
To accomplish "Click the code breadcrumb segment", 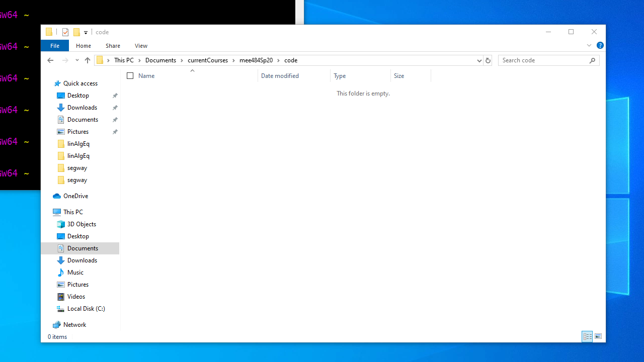I will click(x=291, y=60).
